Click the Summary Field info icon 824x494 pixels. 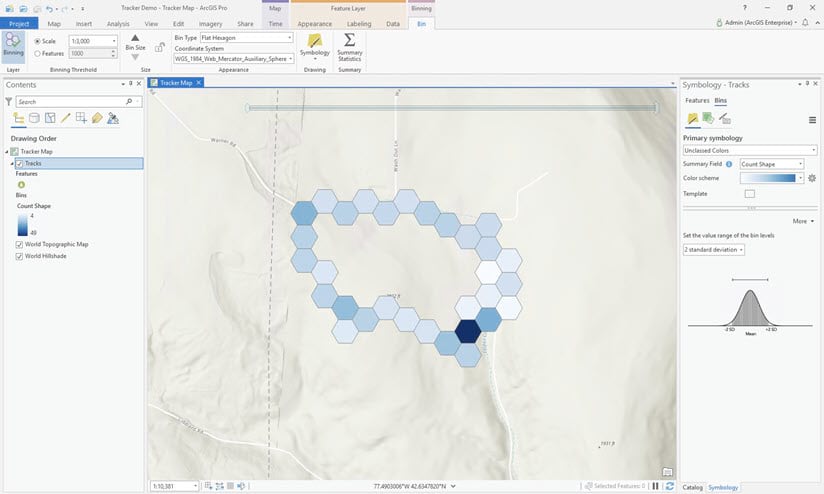[x=729, y=164]
